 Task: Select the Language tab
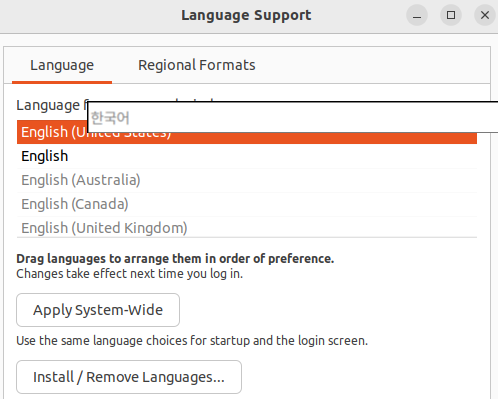[x=62, y=65]
